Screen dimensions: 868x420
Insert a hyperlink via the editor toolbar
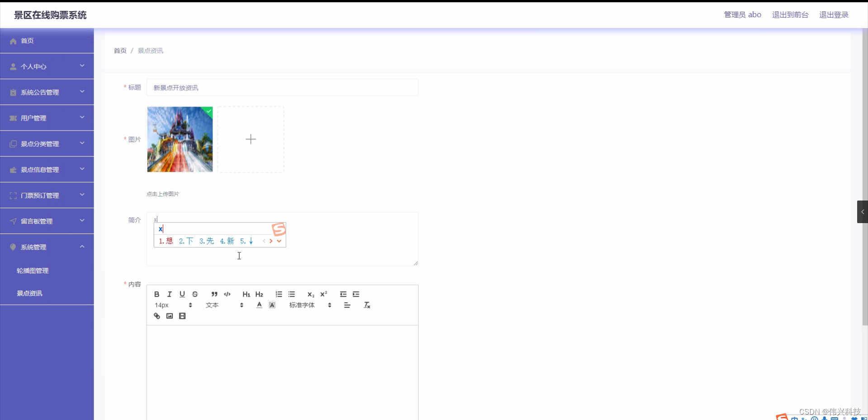click(156, 316)
